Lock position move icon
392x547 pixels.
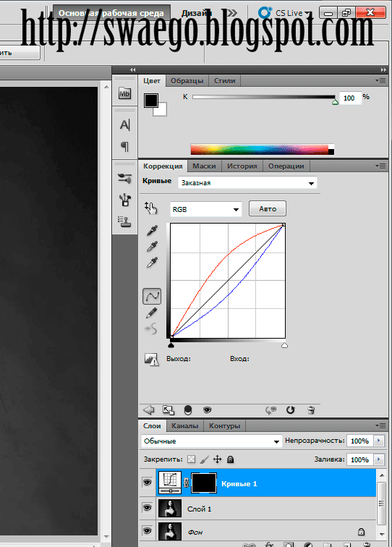coord(217,459)
